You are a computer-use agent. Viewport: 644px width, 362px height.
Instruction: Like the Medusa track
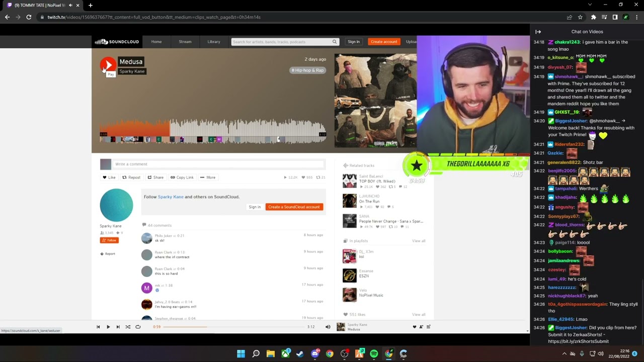[109, 177]
